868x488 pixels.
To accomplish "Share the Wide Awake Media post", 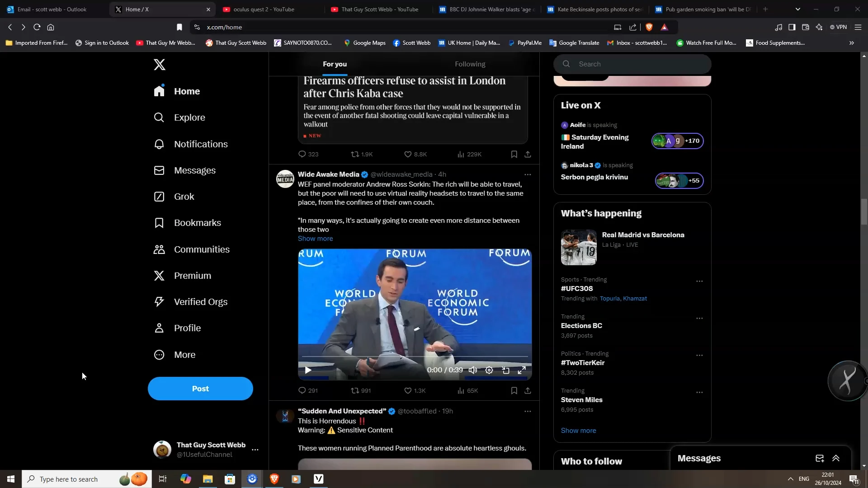I will click(x=528, y=391).
